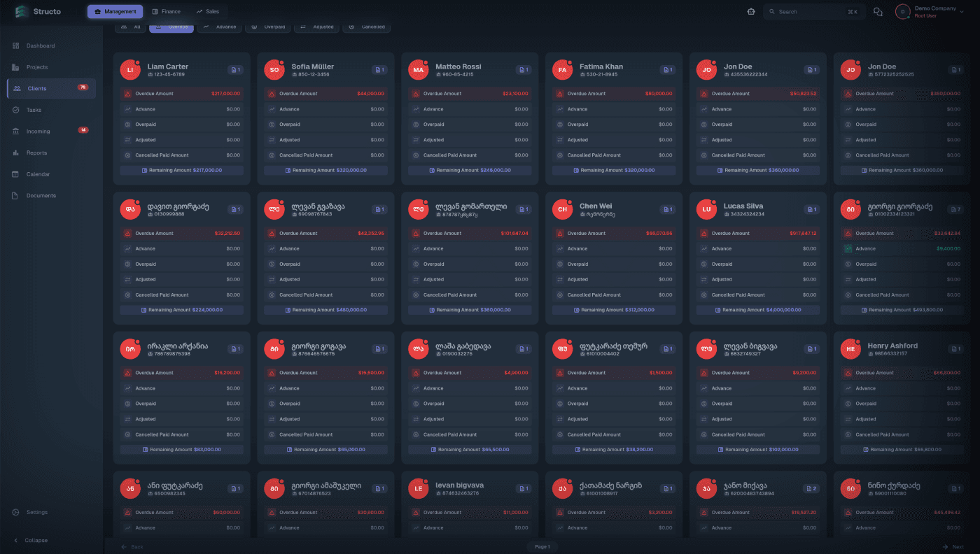The width and height of the screenshot is (980, 554).
Task: Switch to the Sales tab
Action: [x=208, y=11]
